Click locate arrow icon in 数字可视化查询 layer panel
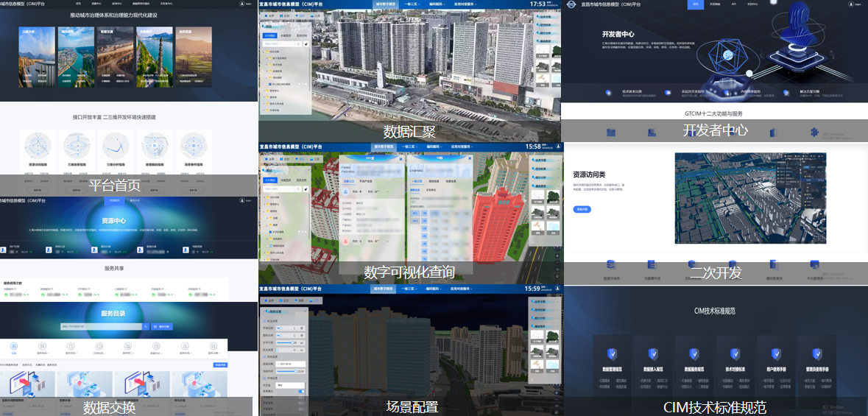The height and width of the screenshot is (416, 868). pyautogui.click(x=306, y=189)
